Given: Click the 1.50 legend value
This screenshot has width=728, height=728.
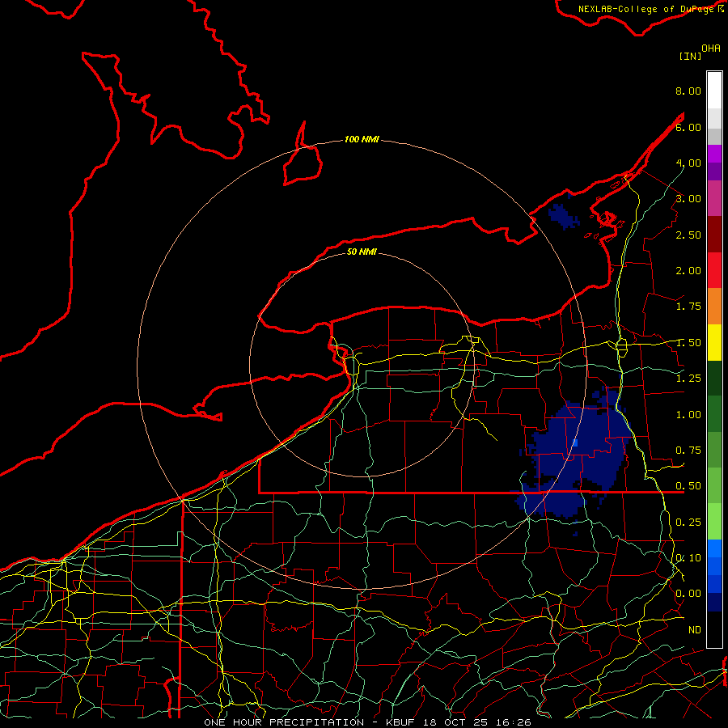Looking at the screenshot, I should pos(688,343).
